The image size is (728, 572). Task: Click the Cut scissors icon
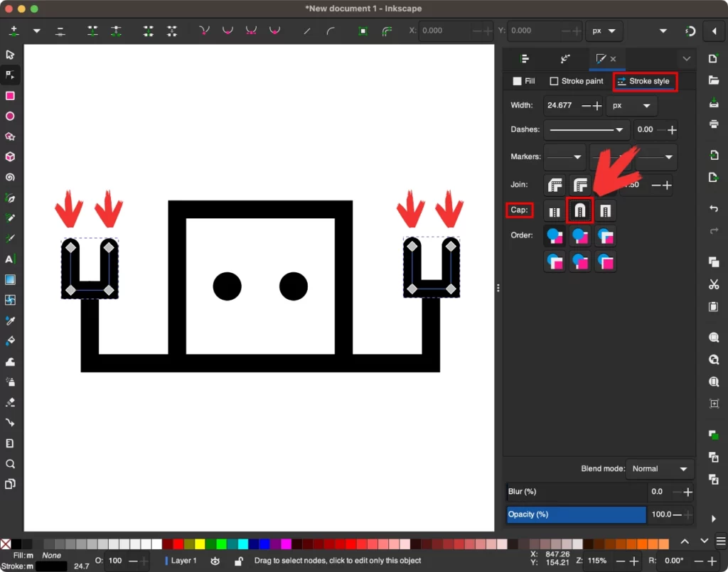point(714,284)
